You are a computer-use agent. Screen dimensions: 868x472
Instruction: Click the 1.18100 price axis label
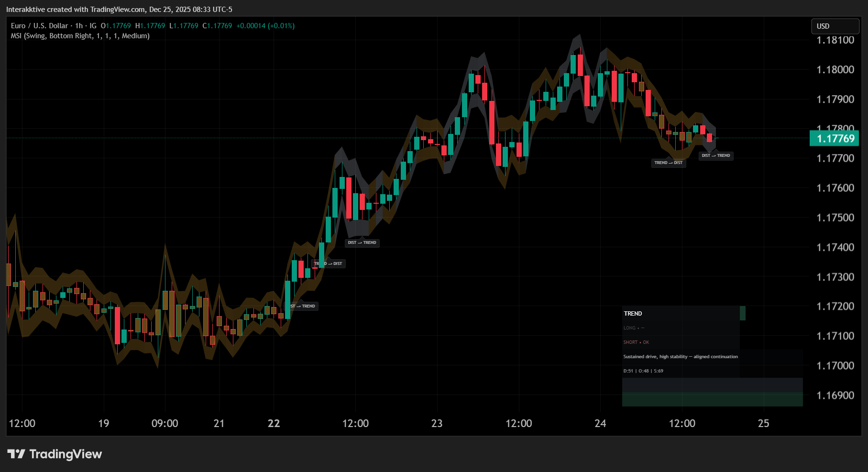[x=835, y=40]
